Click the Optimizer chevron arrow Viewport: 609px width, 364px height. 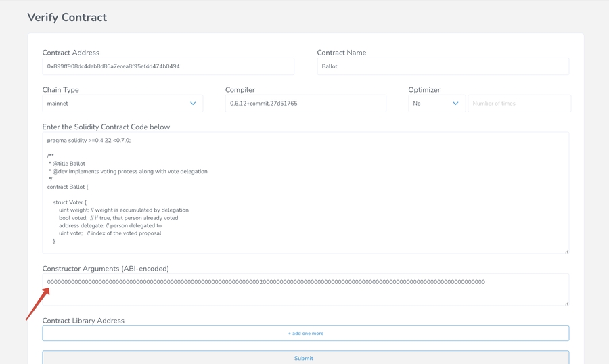[455, 104]
